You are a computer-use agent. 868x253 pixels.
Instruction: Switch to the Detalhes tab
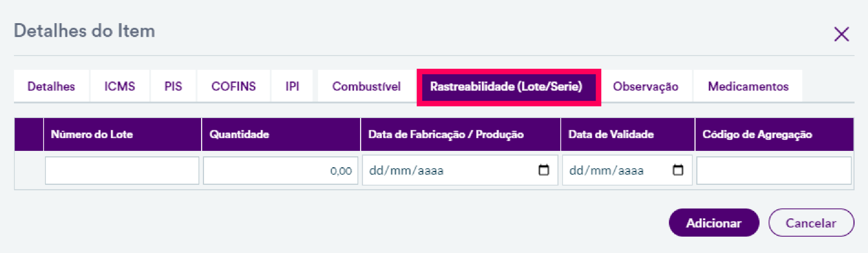point(51,86)
